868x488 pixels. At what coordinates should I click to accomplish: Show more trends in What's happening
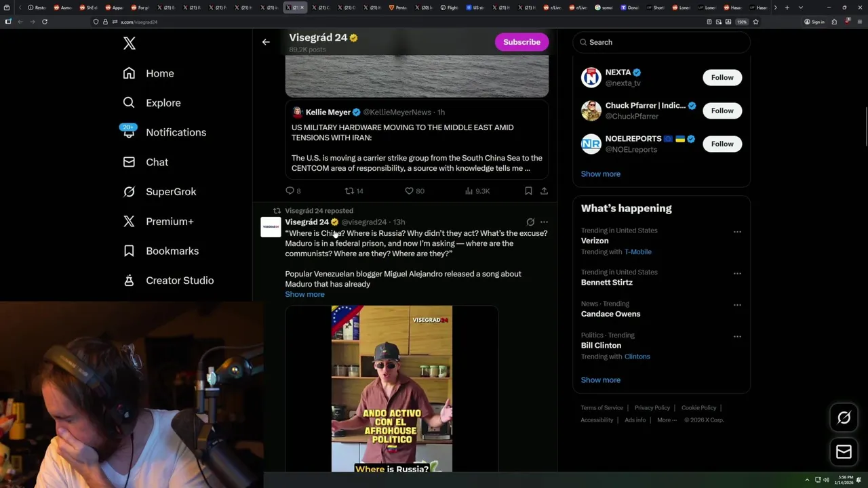point(600,380)
